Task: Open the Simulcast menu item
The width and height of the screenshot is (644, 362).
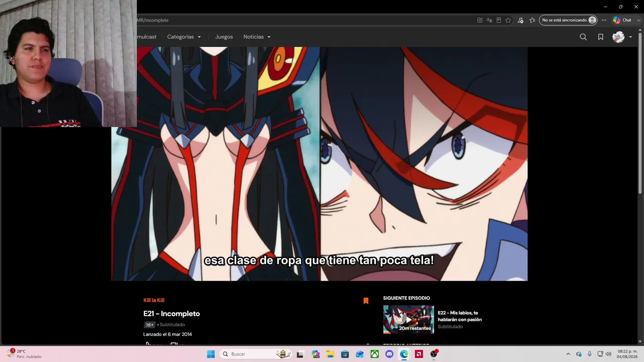Action: pyautogui.click(x=146, y=37)
